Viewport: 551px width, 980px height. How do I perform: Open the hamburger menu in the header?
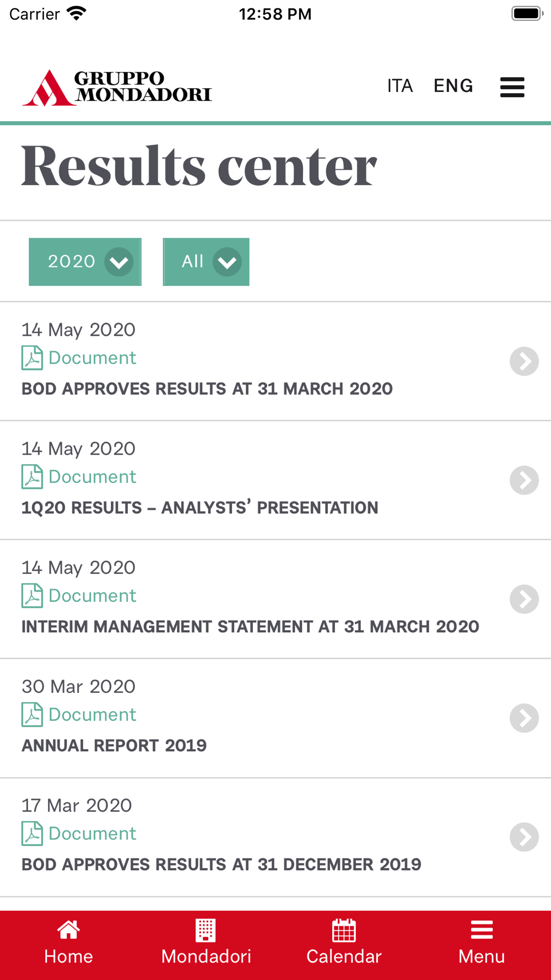(x=512, y=87)
